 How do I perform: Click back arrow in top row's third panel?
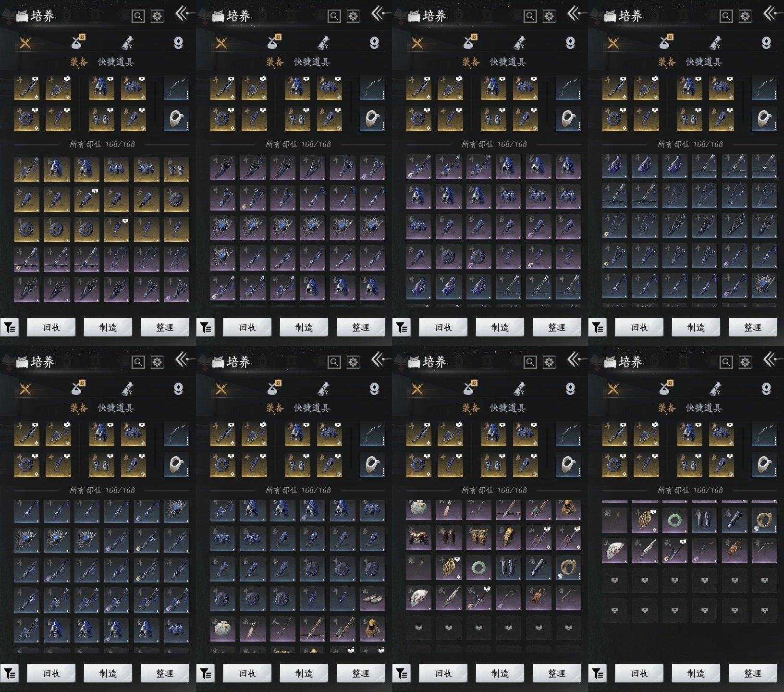[576, 14]
